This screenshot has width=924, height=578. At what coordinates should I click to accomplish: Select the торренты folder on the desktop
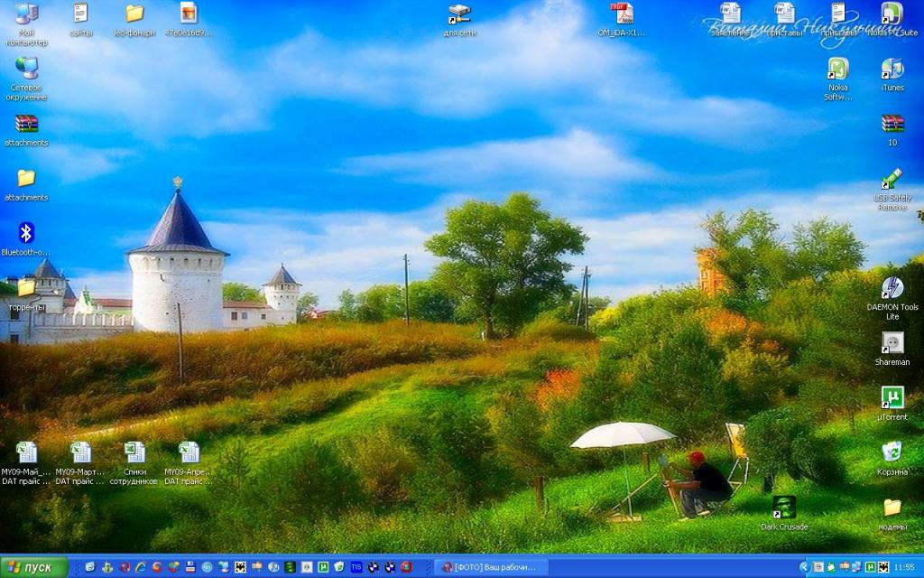[x=26, y=289]
